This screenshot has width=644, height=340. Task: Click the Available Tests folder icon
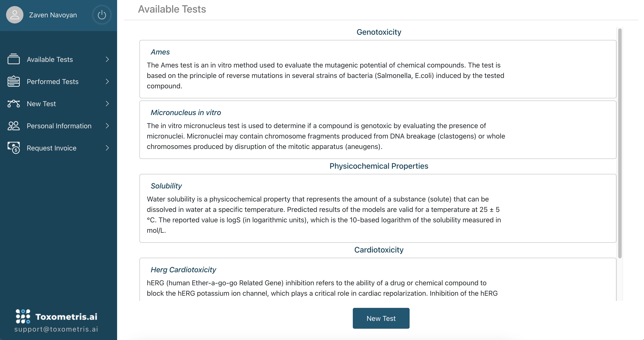[x=13, y=59]
